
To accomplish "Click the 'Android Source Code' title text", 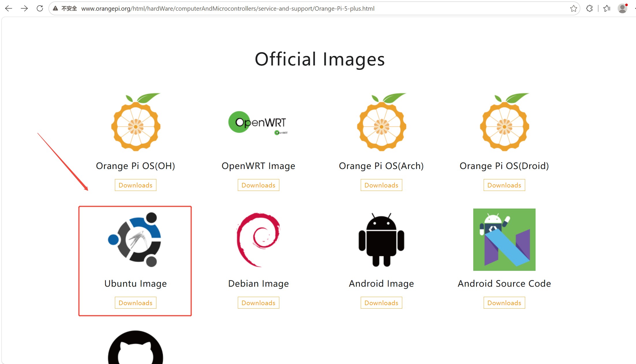I will 504,284.
